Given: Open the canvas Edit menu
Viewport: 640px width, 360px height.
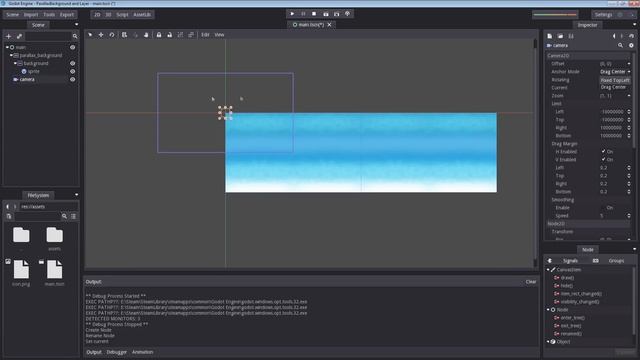Looking at the screenshot, I should [205, 35].
